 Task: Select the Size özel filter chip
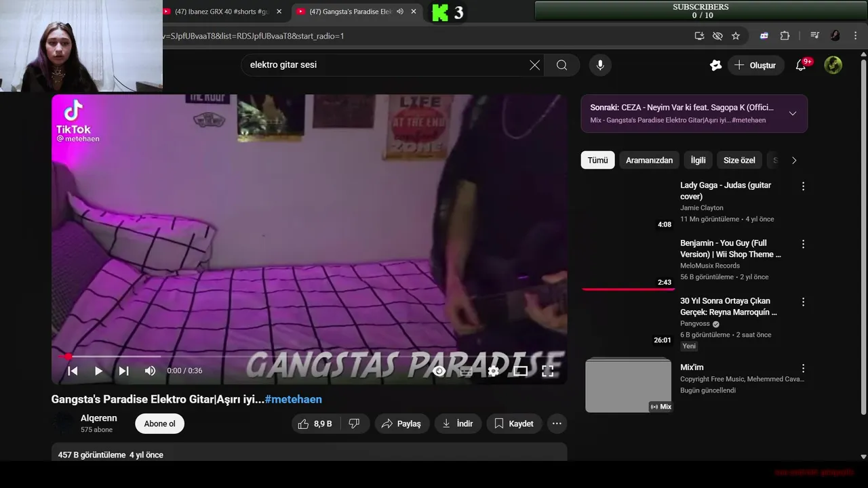tap(739, 160)
